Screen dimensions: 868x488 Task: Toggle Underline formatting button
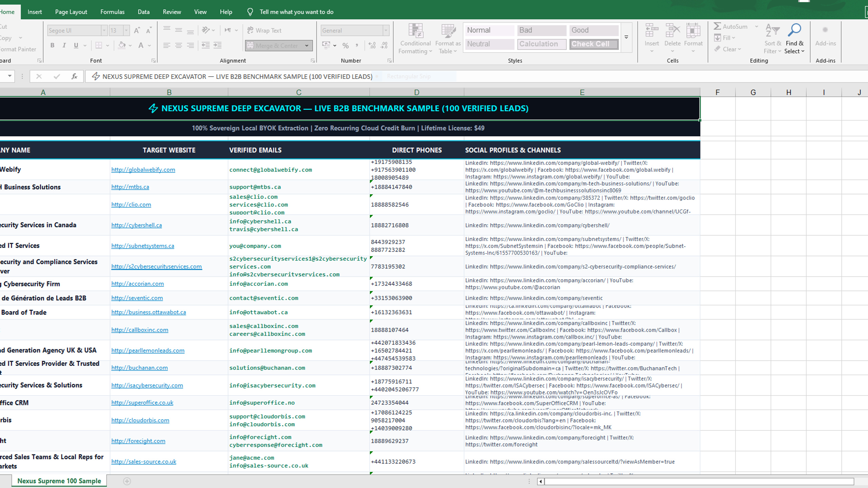click(x=76, y=45)
